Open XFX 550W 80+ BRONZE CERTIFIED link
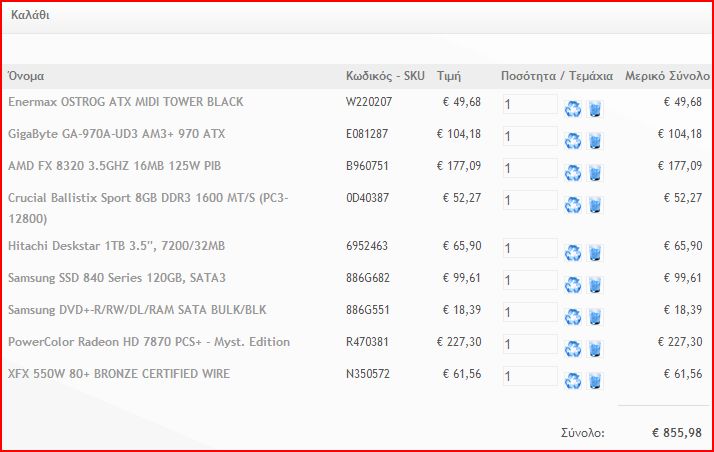Screen dimensions: 714x452 (x=119, y=374)
